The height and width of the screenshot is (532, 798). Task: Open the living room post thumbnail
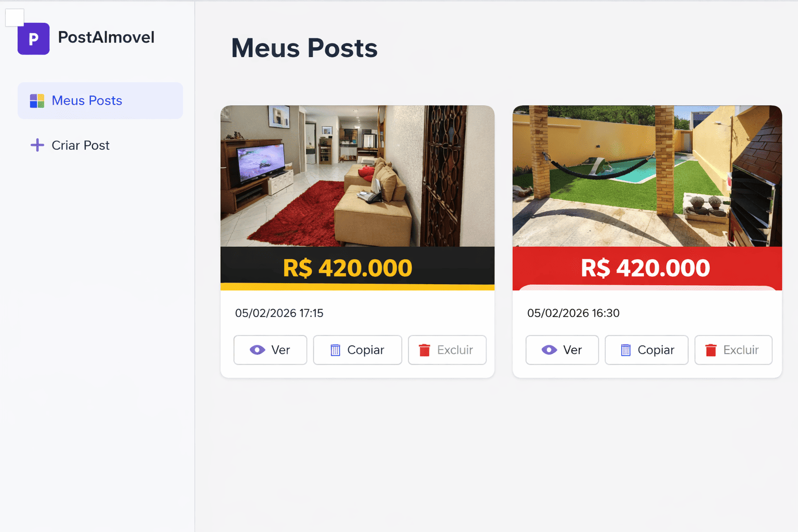click(357, 177)
